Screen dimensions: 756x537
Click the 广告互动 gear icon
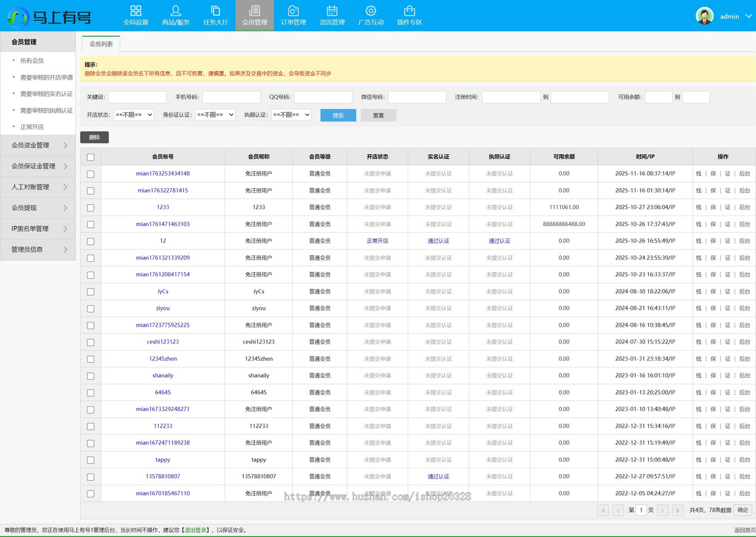(x=370, y=11)
